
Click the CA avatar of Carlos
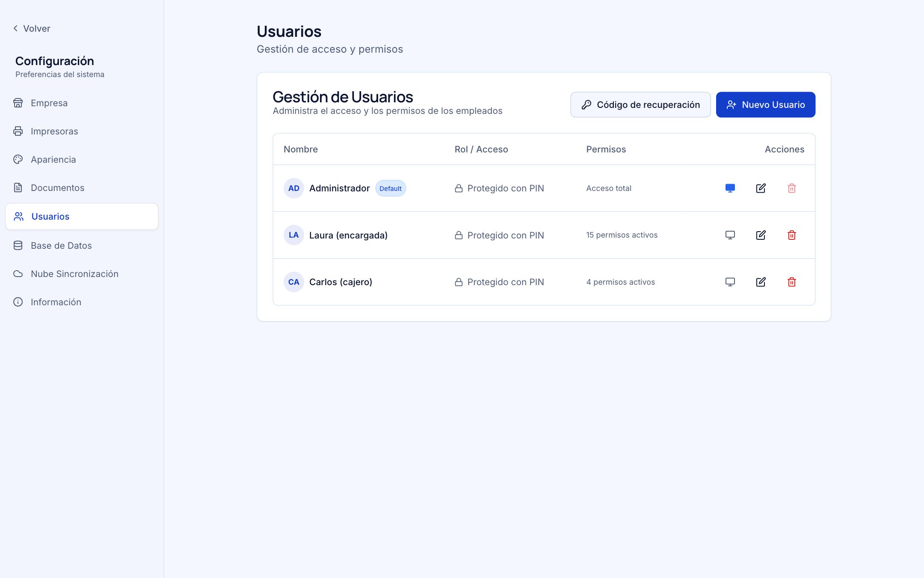point(294,282)
